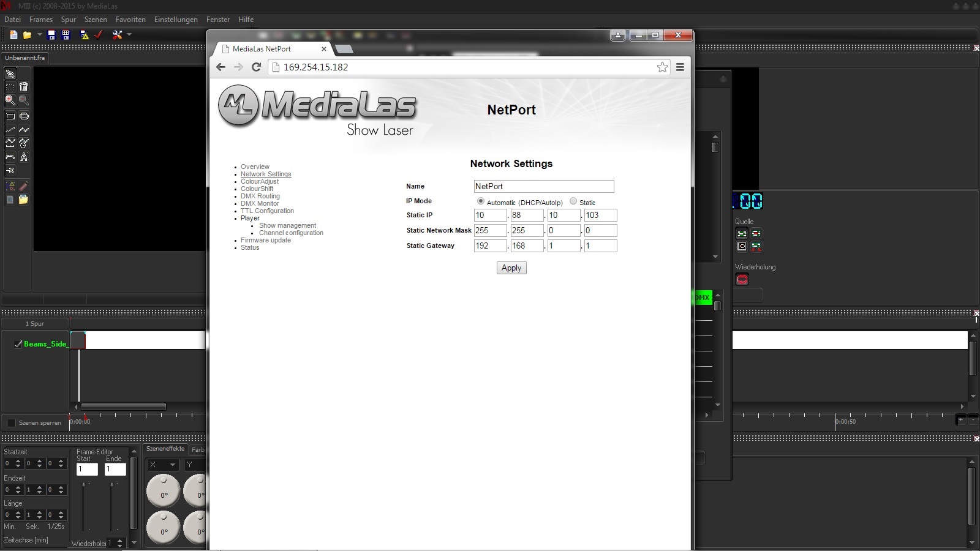The height and width of the screenshot is (551, 980).
Task: Click the green DMX label
Action: pos(703,298)
